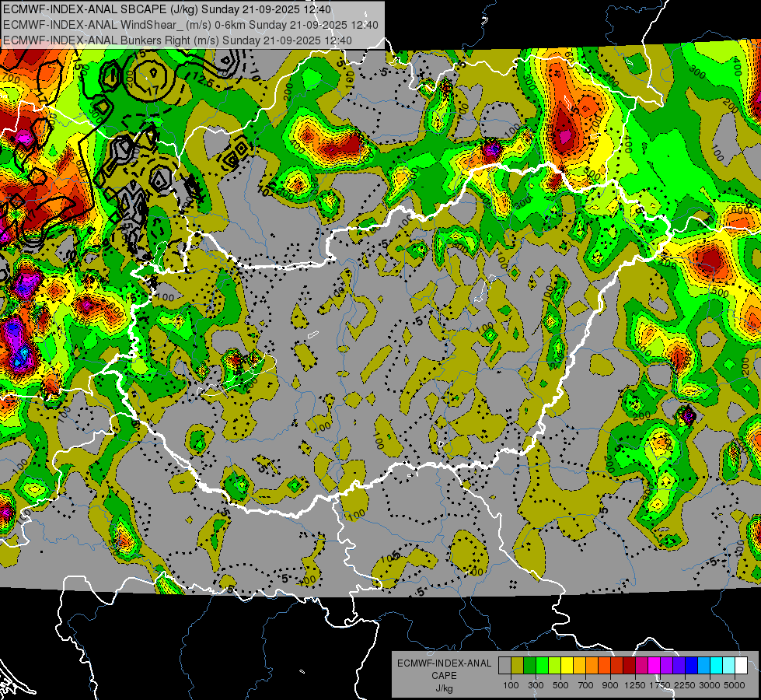This screenshot has height=700, width=761.
Task: Click the legend label 500
Action: [560, 685]
